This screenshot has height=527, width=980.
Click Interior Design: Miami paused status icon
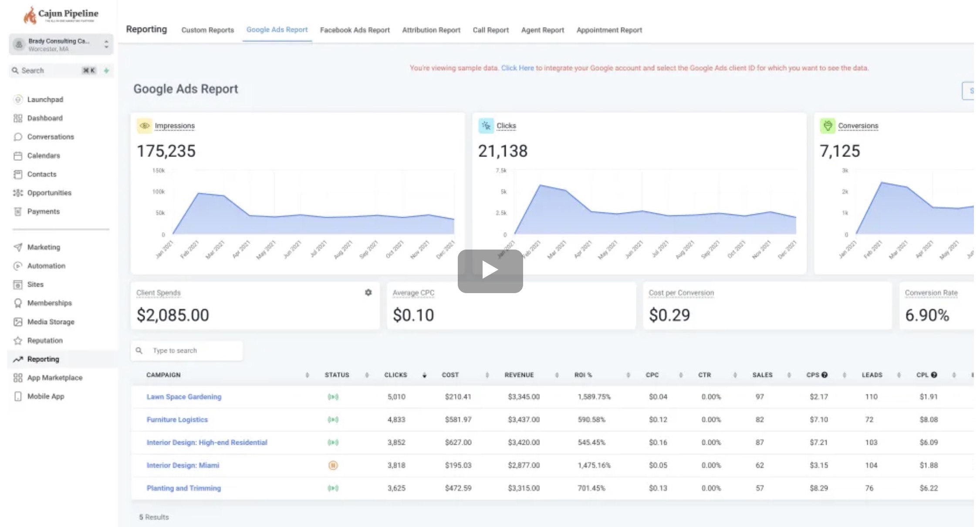[333, 466]
